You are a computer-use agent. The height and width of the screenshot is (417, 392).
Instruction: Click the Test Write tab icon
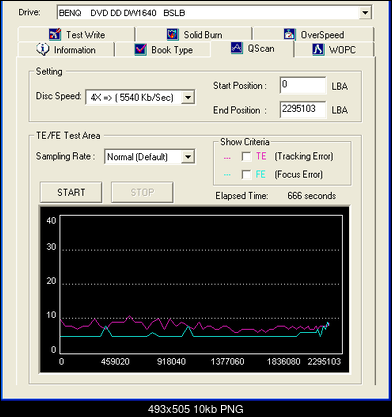click(x=55, y=34)
